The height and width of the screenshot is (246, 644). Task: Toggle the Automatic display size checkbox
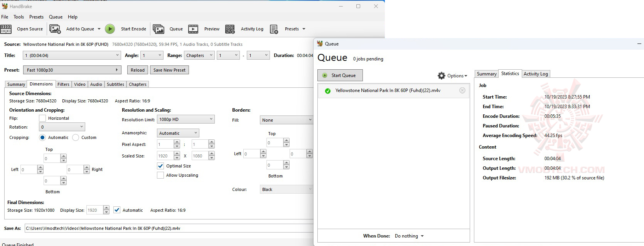tap(117, 210)
